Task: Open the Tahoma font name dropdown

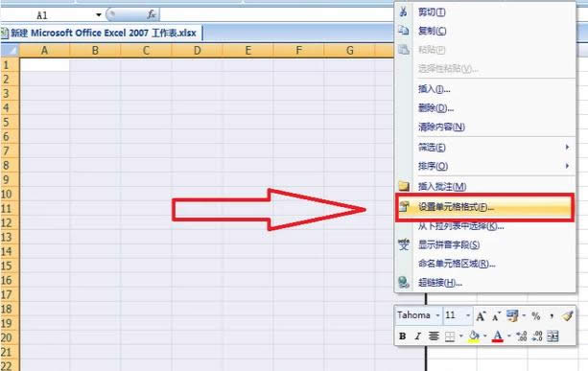Action: pos(437,315)
